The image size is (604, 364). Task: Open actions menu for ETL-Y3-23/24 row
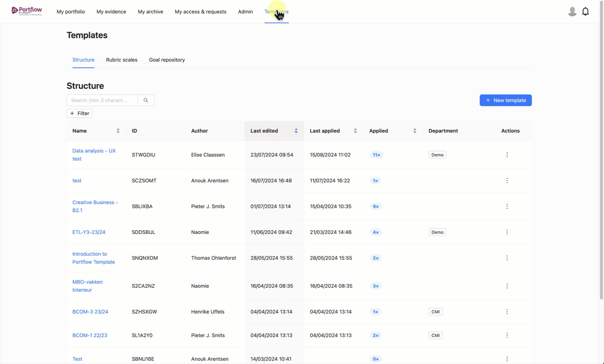pyautogui.click(x=507, y=232)
